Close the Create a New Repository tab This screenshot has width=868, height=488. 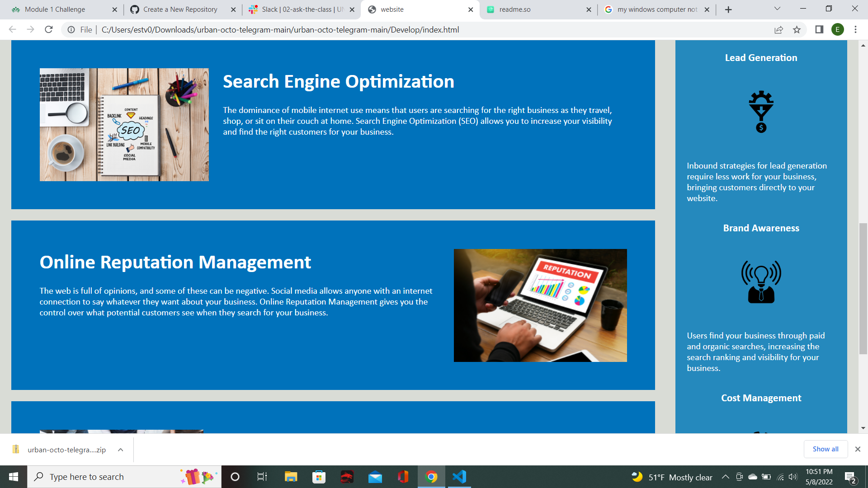(x=233, y=9)
